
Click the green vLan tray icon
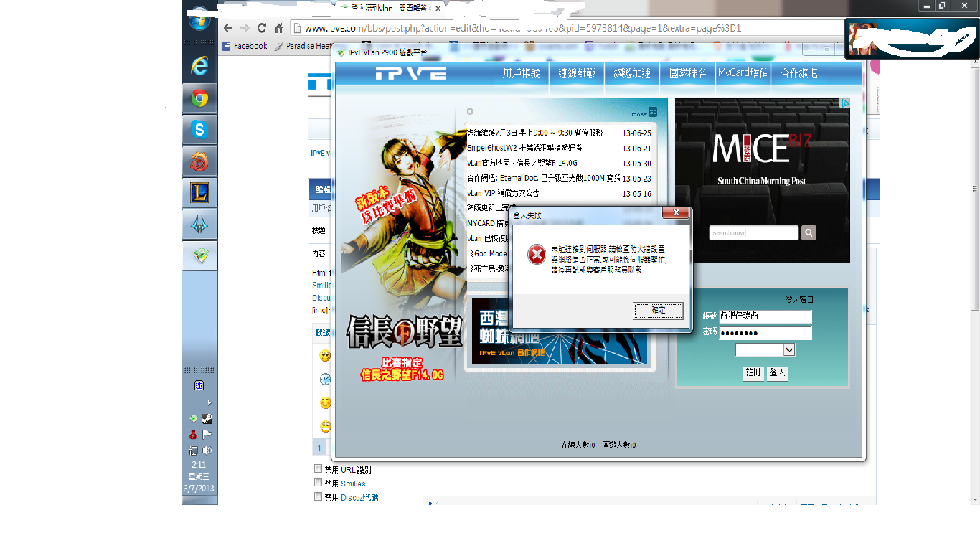coord(192,419)
